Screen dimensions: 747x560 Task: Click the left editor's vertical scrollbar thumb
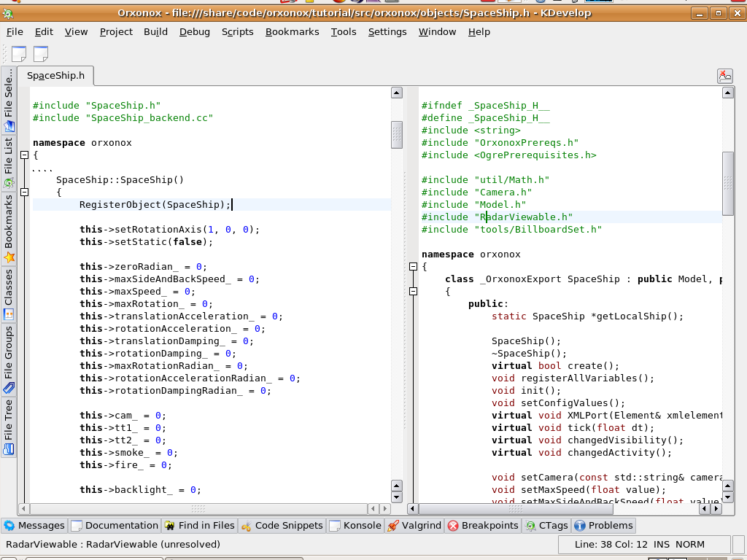tap(396, 135)
